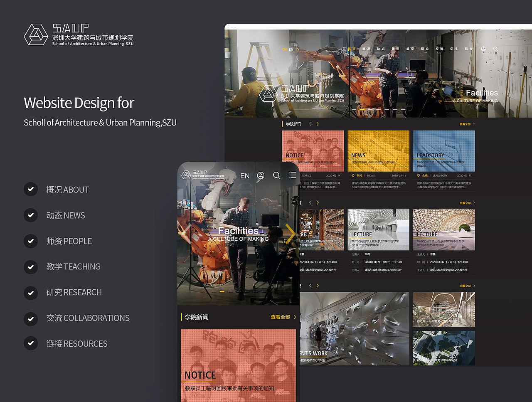This screenshot has height=402, width=532.
Task: Tap the search magnifier in the mobile header
Action: [x=276, y=175]
